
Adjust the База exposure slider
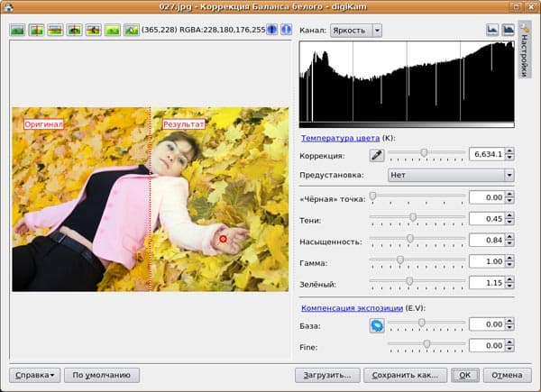[426, 324]
